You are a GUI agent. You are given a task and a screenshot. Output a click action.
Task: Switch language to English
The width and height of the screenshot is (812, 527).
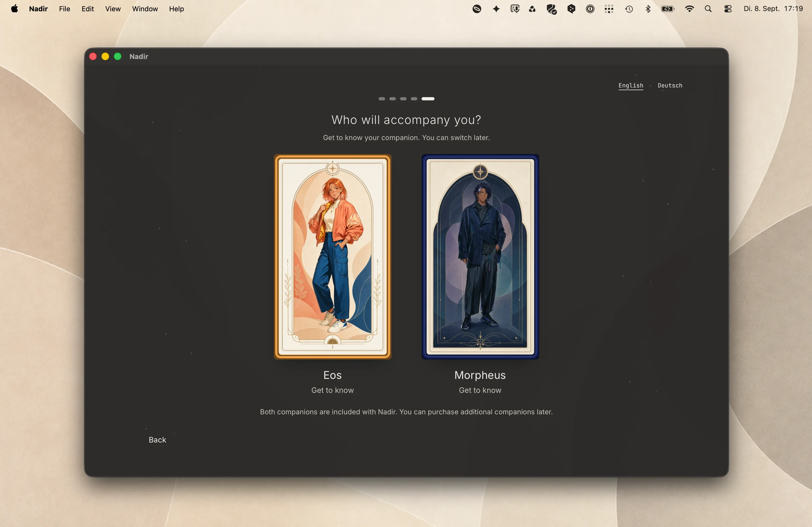click(631, 86)
